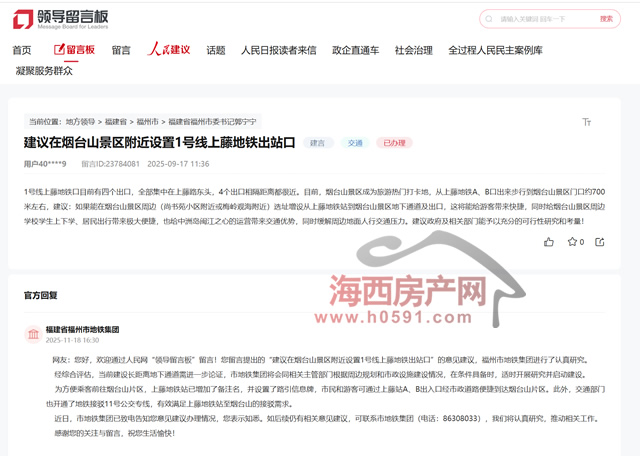Screen dimensions: 640x456
Task: Click the 领导留言板 site logo
Action: 59,19
